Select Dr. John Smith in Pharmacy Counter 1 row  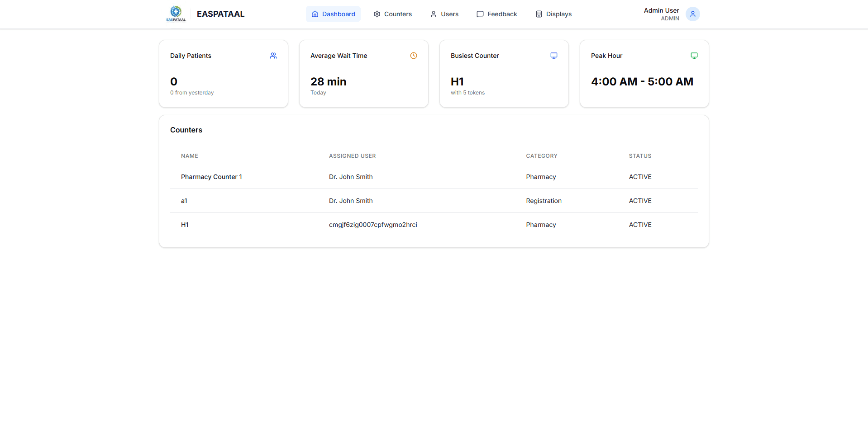351,177
